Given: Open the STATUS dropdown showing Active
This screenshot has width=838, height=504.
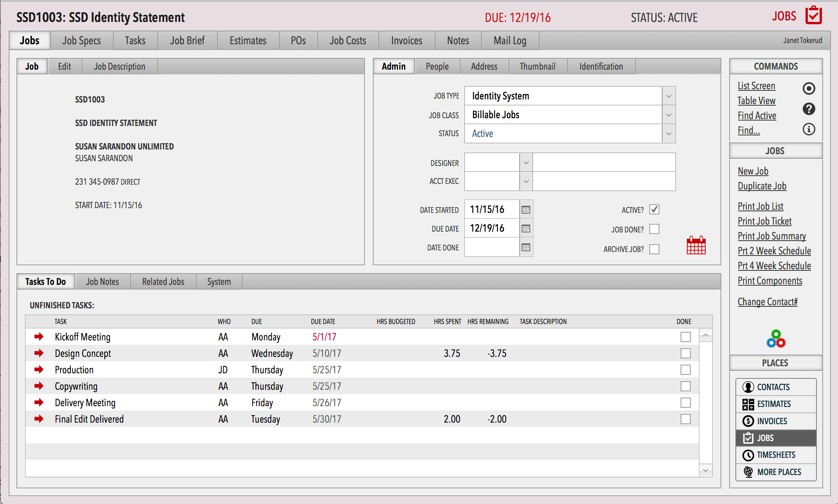Looking at the screenshot, I should pos(668,133).
